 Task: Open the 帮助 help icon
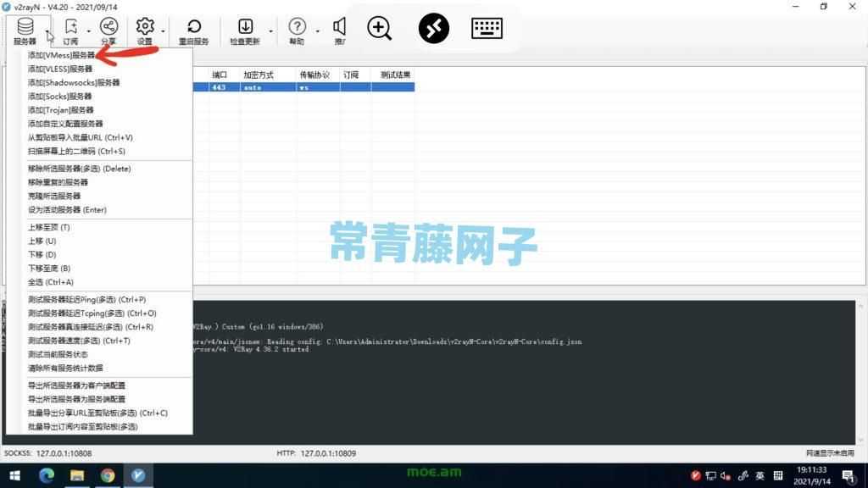(298, 25)
